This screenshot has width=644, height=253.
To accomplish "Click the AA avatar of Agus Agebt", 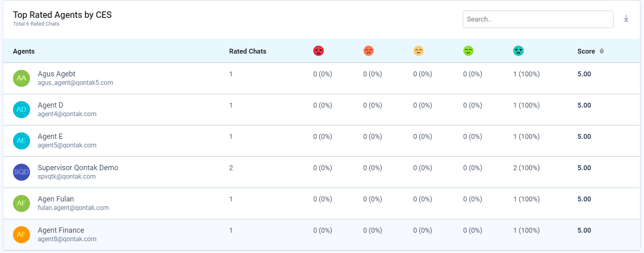I will coord(21,78).
